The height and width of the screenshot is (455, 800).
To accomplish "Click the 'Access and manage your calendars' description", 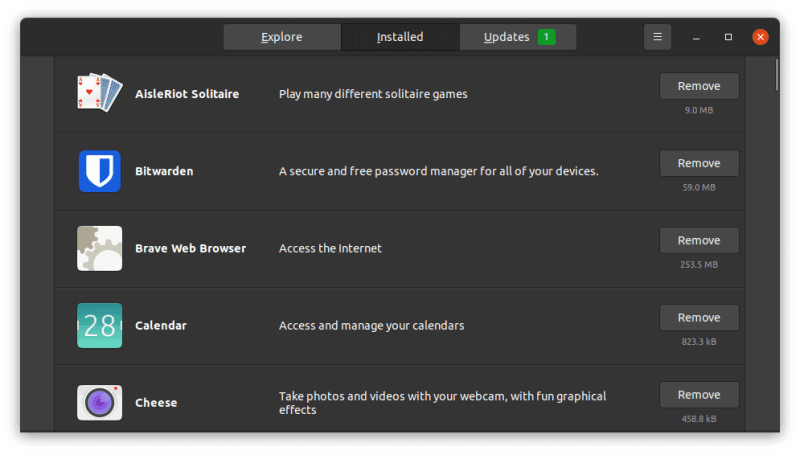I will coord(371,325).
